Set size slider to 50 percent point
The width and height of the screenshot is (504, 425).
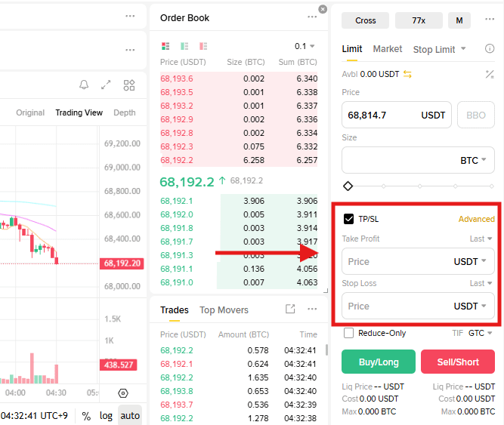420,186
